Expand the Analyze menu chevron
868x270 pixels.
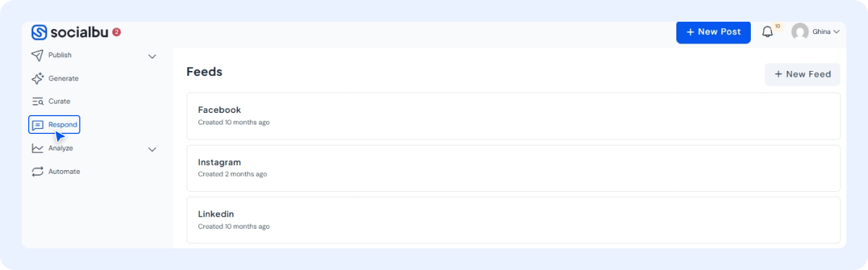click(x=152, y=149)
